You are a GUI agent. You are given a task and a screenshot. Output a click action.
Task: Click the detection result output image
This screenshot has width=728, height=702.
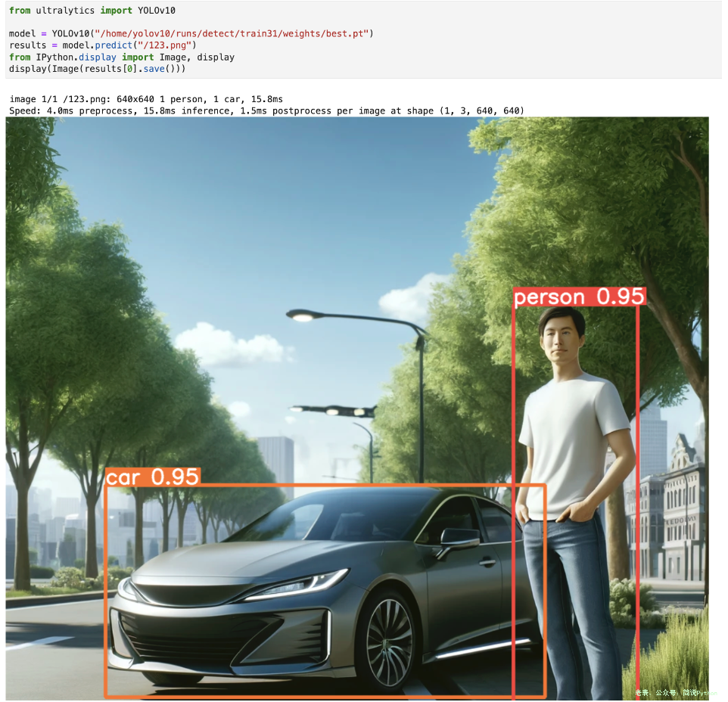pos(357,408)
